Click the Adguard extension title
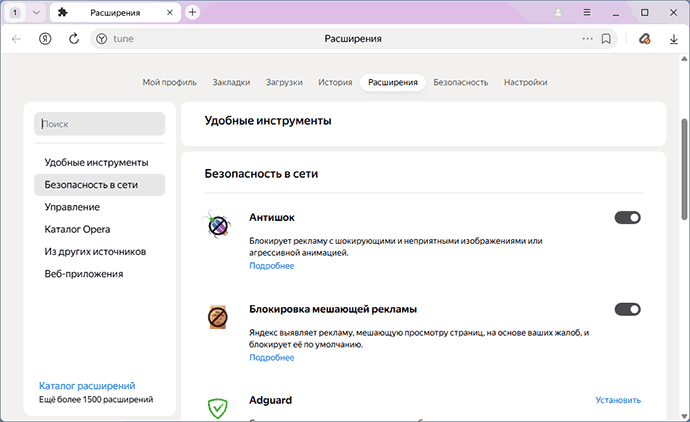 point(271,400)
